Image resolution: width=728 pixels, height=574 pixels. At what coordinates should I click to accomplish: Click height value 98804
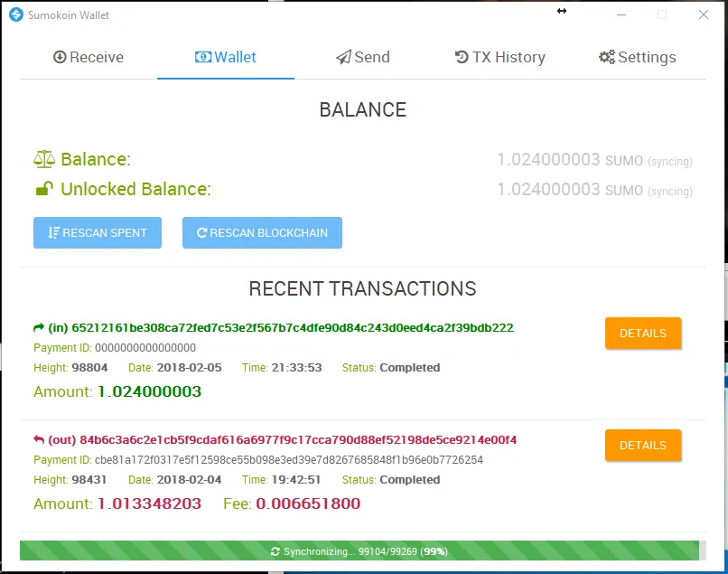point(89,368)
